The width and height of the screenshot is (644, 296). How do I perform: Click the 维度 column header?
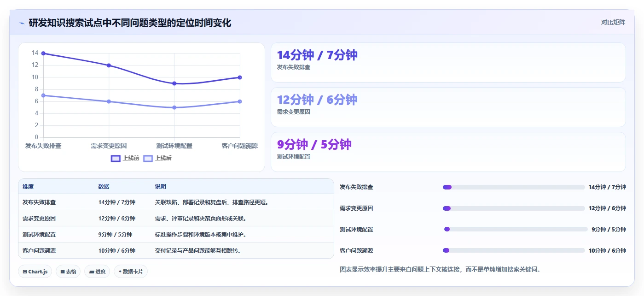coord(28,187)
